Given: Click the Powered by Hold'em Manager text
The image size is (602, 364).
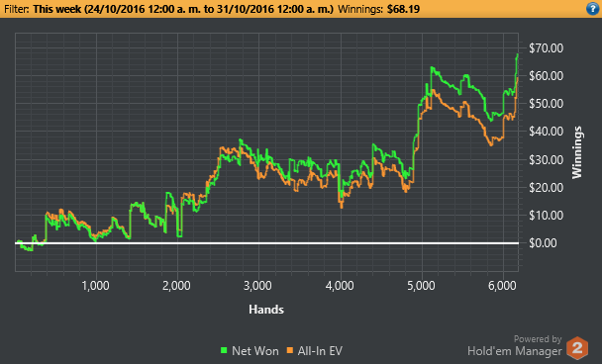Looking at the screenshot, I should coord(515,345).
